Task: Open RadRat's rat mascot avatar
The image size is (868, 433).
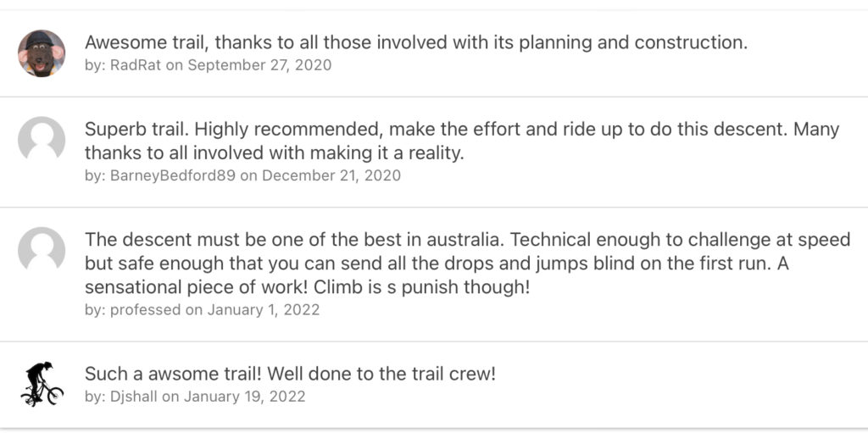Action: 42,53
